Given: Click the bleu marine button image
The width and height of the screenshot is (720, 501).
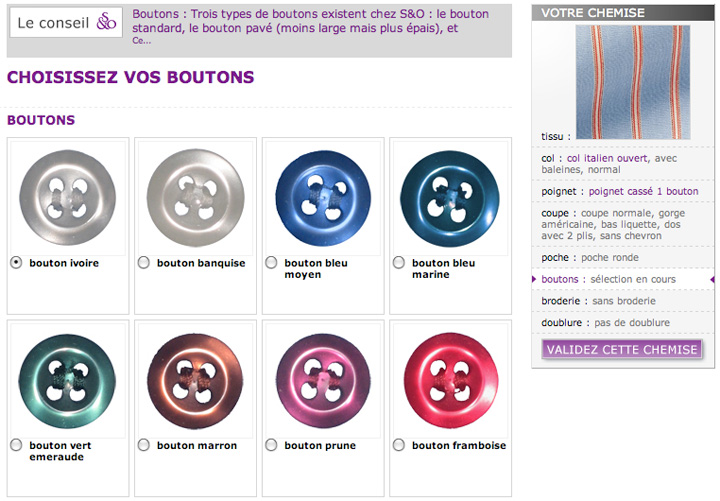Looking at the screenshot, I should click(450, 198).
